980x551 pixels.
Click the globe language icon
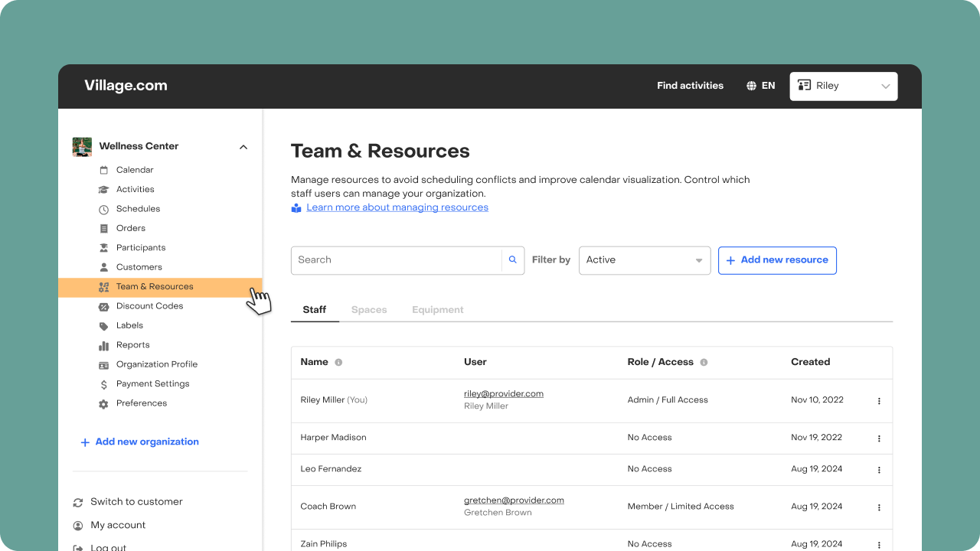tap(751, 86)
